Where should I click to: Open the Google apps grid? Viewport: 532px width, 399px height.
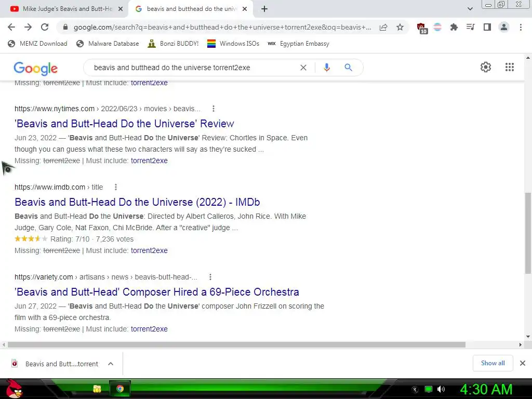tap(509, 67)
